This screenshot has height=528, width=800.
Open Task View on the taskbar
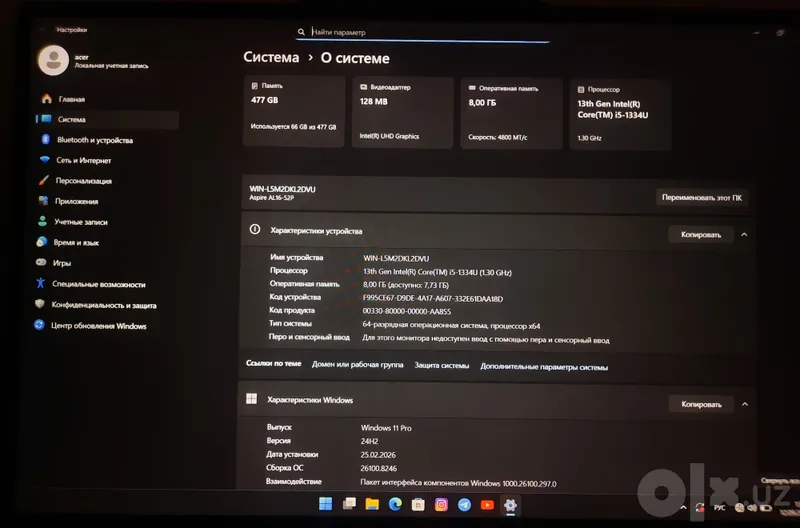[x=349, y=504]
